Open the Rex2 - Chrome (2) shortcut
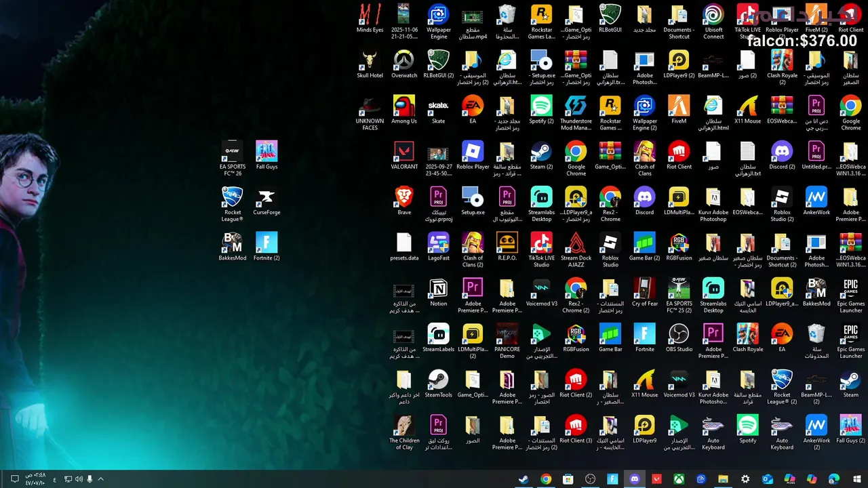Image resolution: width=868 pixels, height=488 pixels. tap(576, 295)
